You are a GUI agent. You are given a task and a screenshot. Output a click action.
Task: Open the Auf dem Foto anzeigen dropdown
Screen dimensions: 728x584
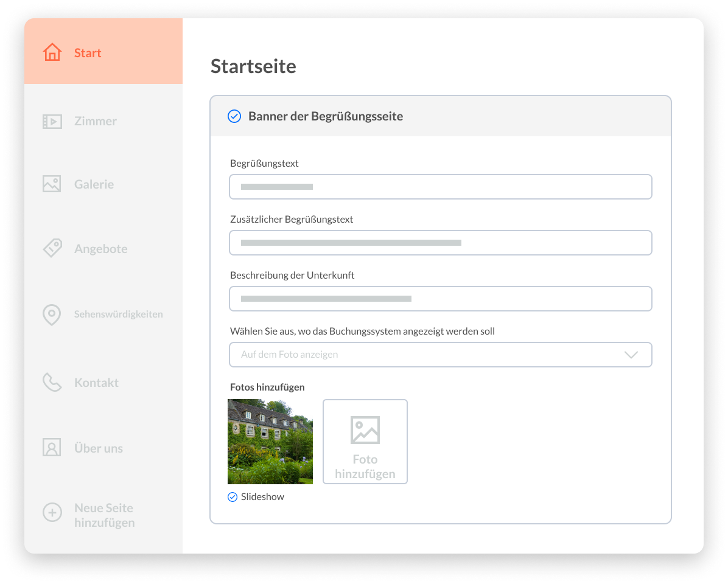[x=441, y=355]
